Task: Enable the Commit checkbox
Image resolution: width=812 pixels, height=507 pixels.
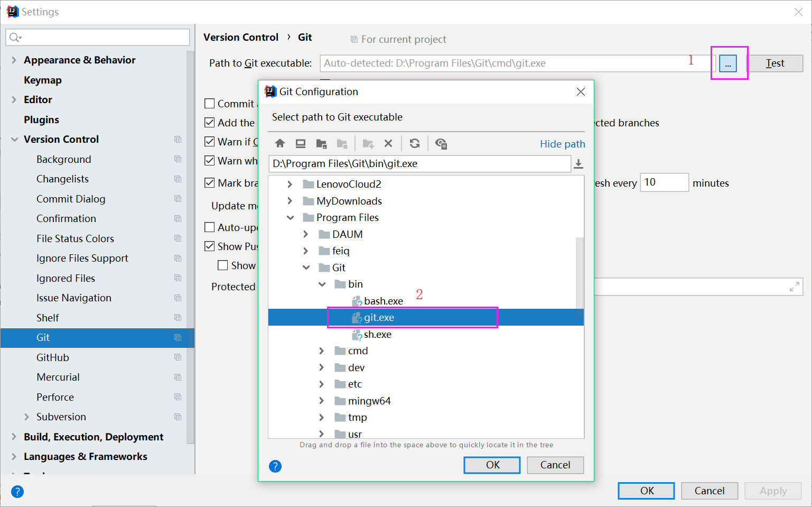Action: [209, 103]
